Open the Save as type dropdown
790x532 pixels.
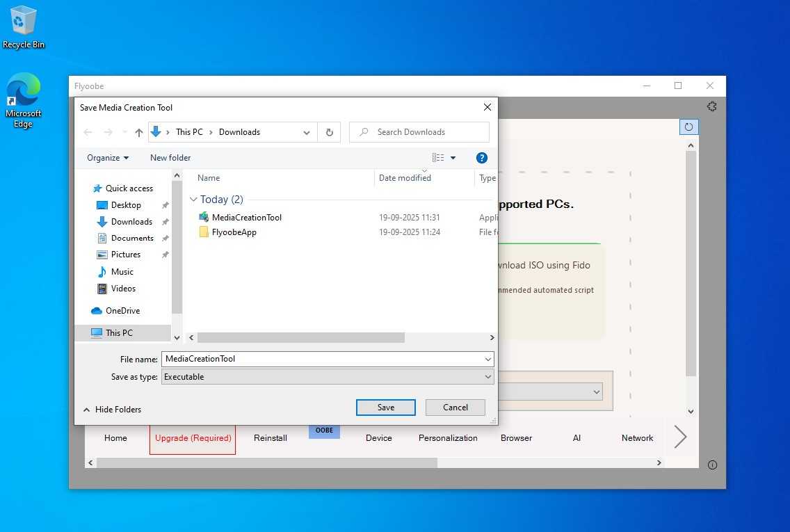point(487,376)
